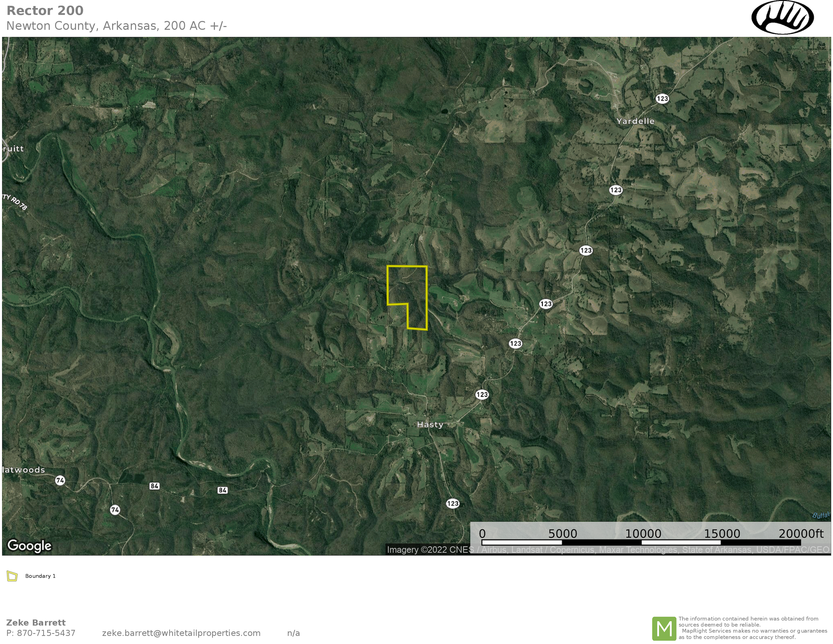Click the Boundary 1 legend text
Image resolution: width=833 pixels, height=644 pixels.
tap(40, 576)
